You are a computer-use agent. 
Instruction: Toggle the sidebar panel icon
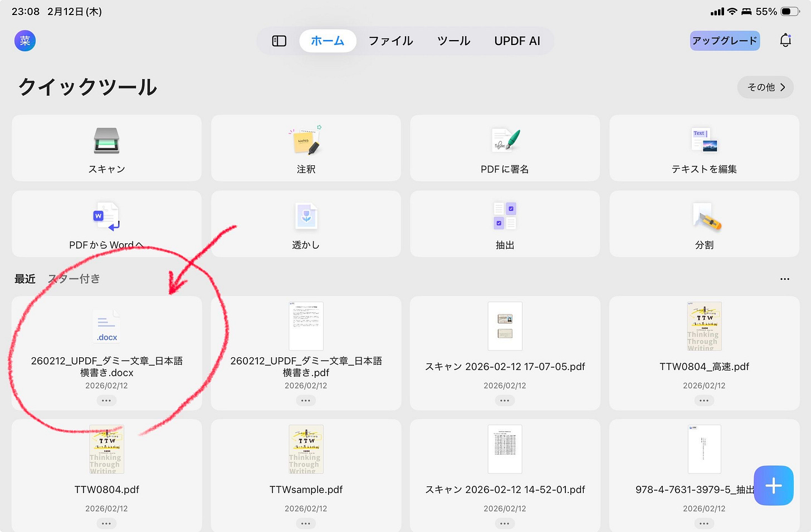[279, 41]
